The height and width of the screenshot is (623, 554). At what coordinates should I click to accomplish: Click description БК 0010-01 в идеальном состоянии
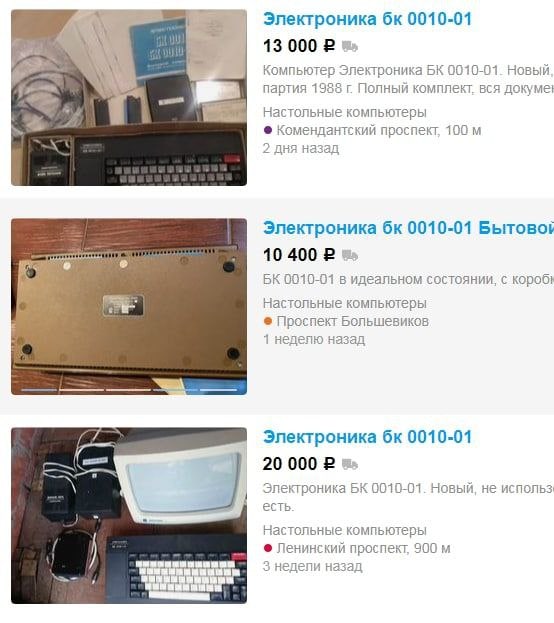408,279
